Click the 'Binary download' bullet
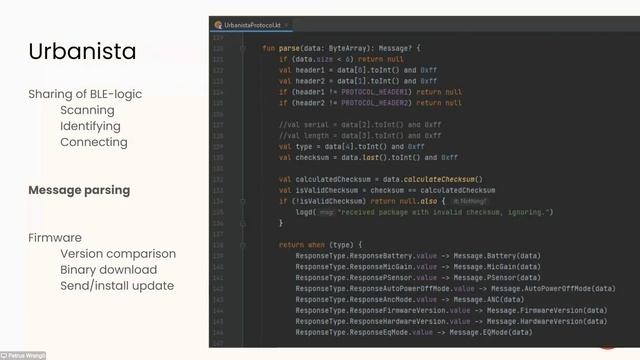 click(109, 270)
